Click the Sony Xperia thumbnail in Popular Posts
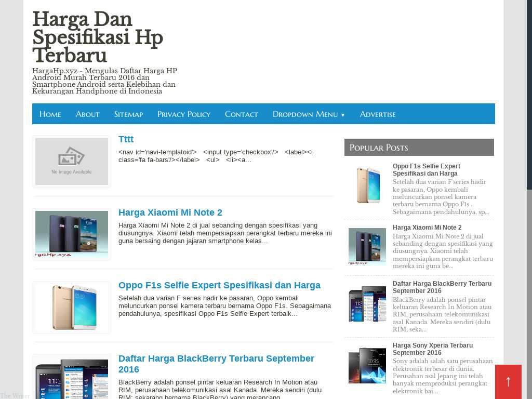This screenshot has height=399, width=532. tap(367, 365)
